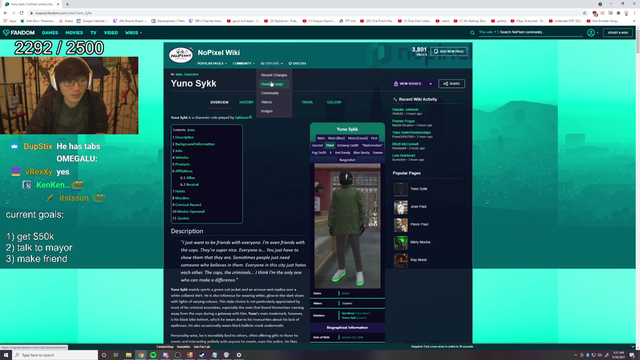Select the Third outfit tab in infobox
Viewport: 640px width, 360px height.
[329, 145]
